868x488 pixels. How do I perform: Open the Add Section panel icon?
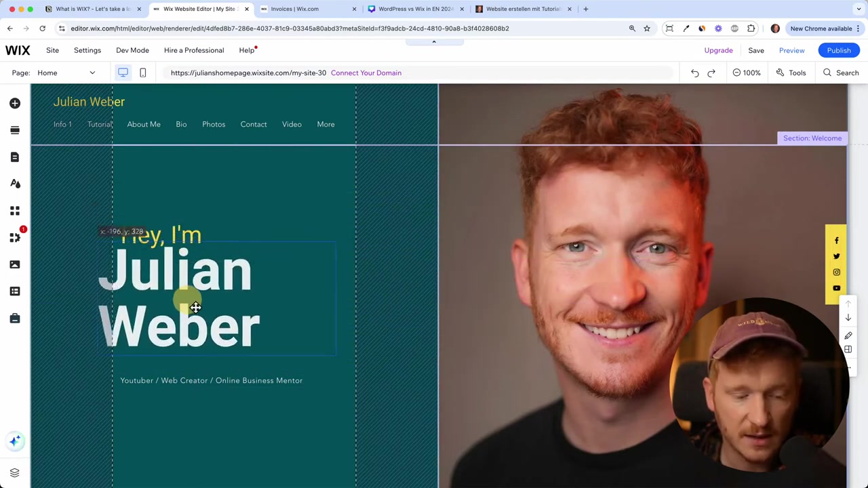15,130
